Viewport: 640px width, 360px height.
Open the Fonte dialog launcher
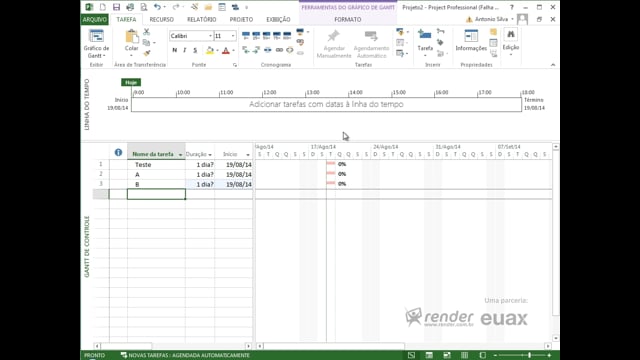[x=235, y=65]
